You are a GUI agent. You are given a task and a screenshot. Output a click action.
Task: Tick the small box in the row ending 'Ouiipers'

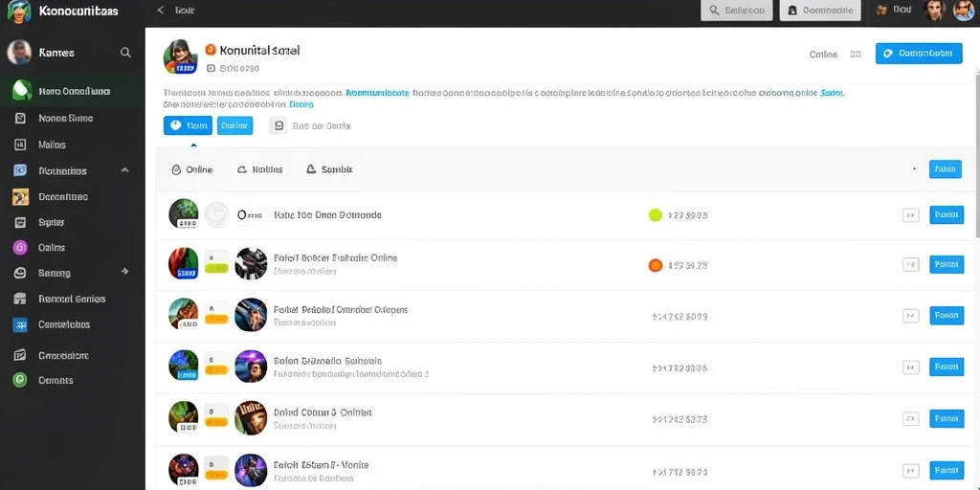(x=911, y=316)
